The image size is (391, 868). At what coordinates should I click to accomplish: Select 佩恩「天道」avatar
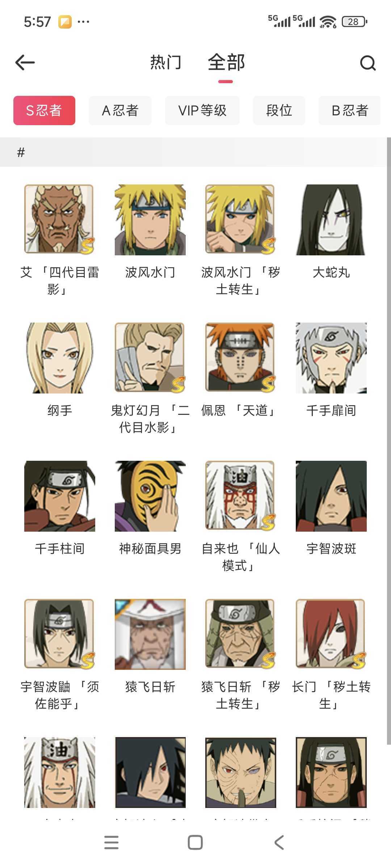tap(240, 358)
